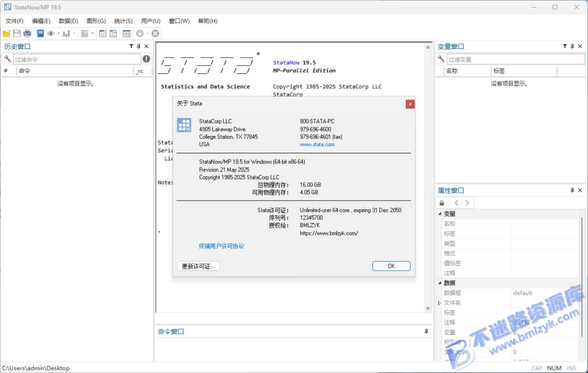The image size is (588, 373).
Task: Click the StataNow link in results window
Action: (286, 63)
